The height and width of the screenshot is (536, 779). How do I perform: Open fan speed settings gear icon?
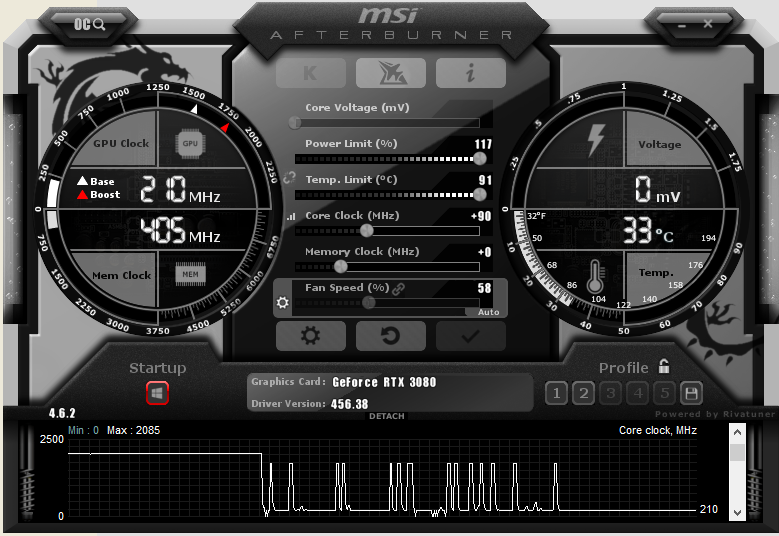283,302
